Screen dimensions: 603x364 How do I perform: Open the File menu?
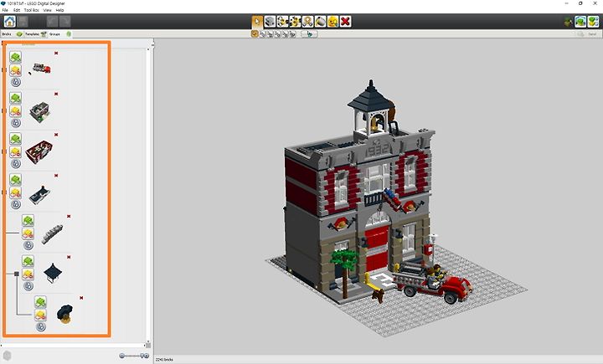[x=5, y=10]
